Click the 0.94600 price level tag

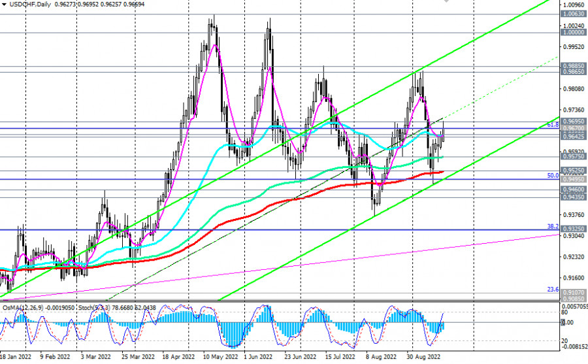[x=572, y=190]
